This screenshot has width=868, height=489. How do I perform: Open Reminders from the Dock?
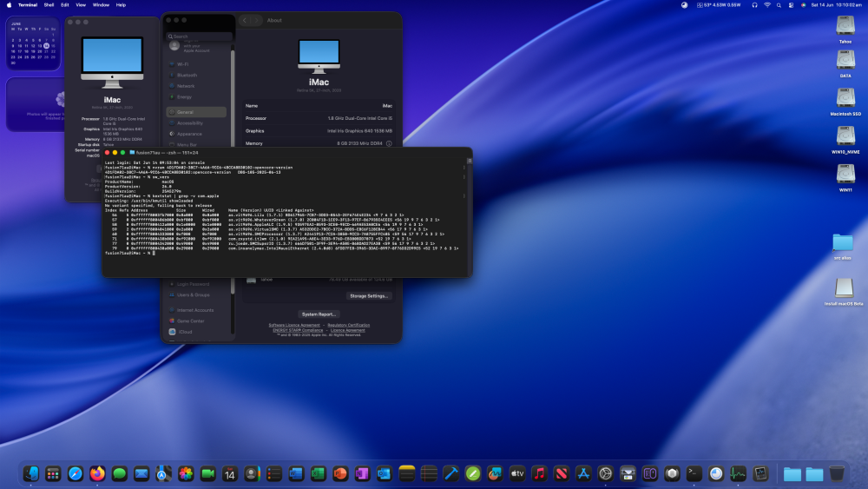274,473
